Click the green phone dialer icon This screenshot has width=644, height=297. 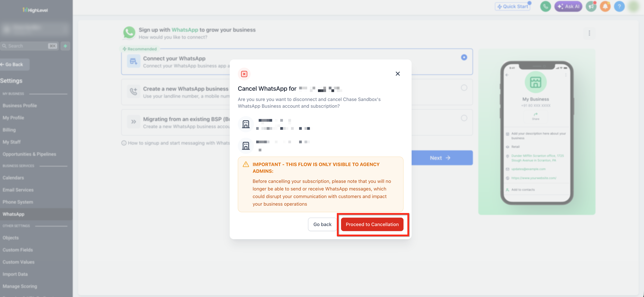[545, 7]
